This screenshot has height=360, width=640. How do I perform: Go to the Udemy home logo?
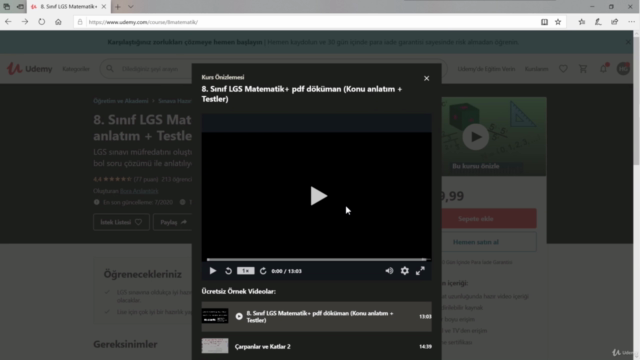tap(29, 69)
